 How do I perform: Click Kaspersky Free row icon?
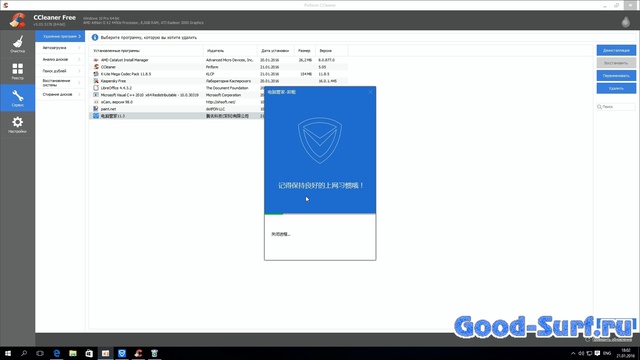pos(96,81)
